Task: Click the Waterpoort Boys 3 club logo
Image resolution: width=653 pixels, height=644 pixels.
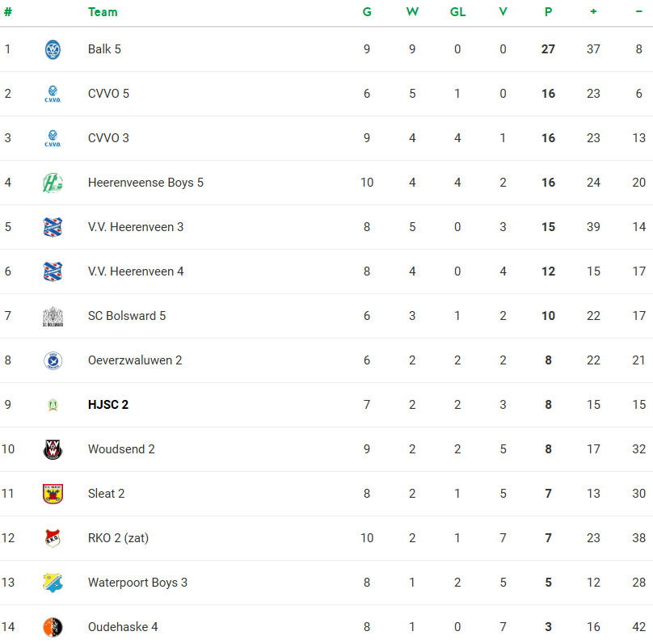Action: point(53,583)
